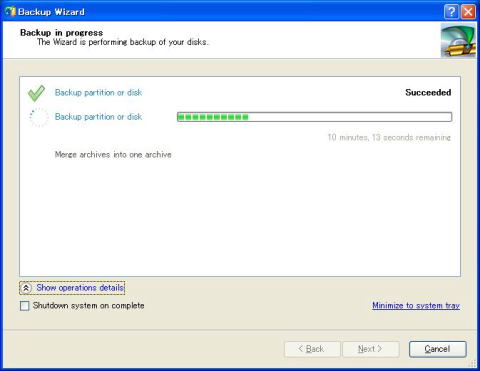Click the green checkmark success icon

click(x=36, y=93)
